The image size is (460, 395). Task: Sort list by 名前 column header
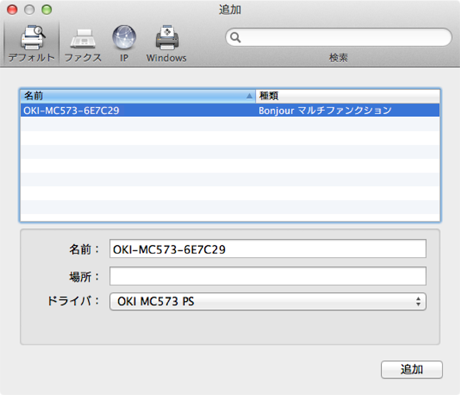138,96
